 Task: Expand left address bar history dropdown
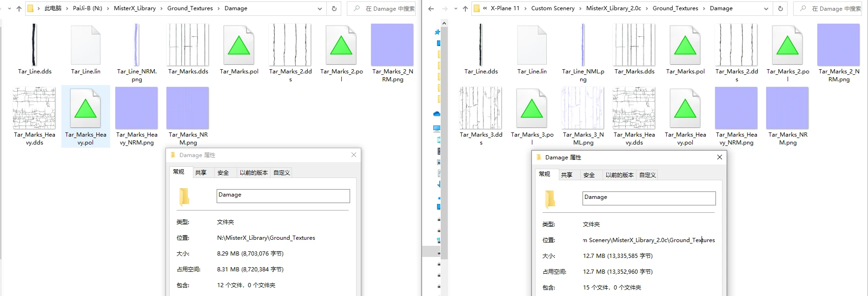click(320, 8)
